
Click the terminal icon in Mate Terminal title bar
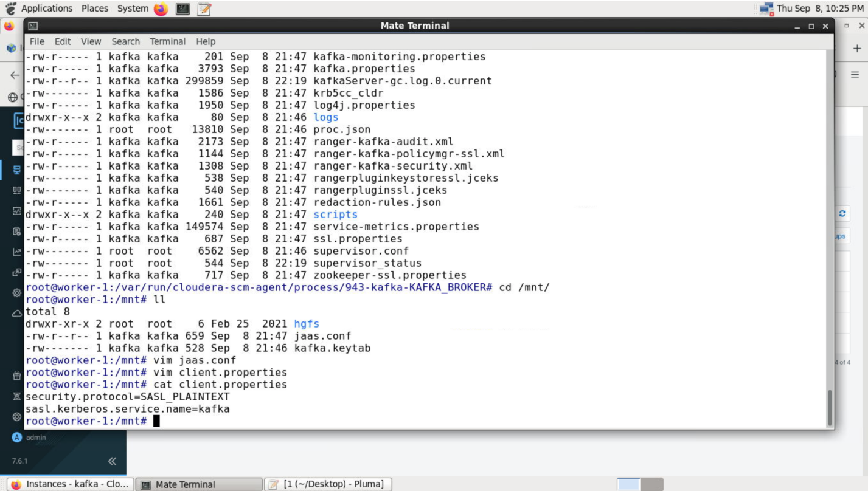(x=33, y=26)
